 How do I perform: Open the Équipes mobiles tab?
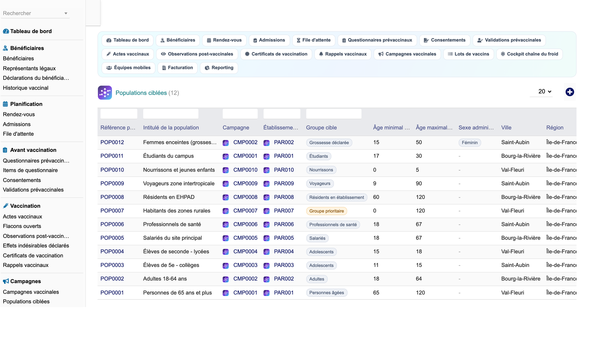point(128,68)
